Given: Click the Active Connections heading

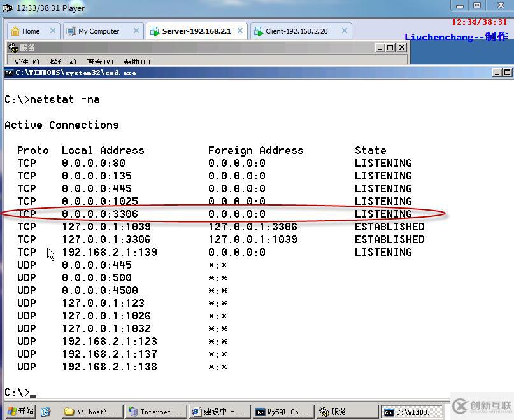Looking at the screenshot, I should click(62, 125).
